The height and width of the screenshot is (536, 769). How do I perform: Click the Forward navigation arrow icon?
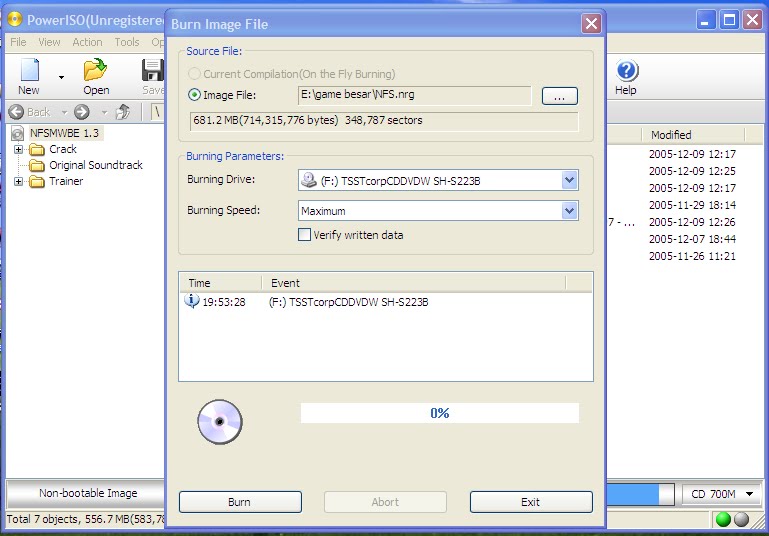82,112
